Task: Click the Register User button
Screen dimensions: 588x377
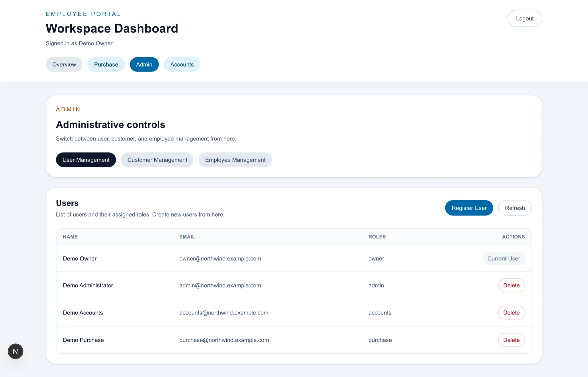Action: click(469, 208)
